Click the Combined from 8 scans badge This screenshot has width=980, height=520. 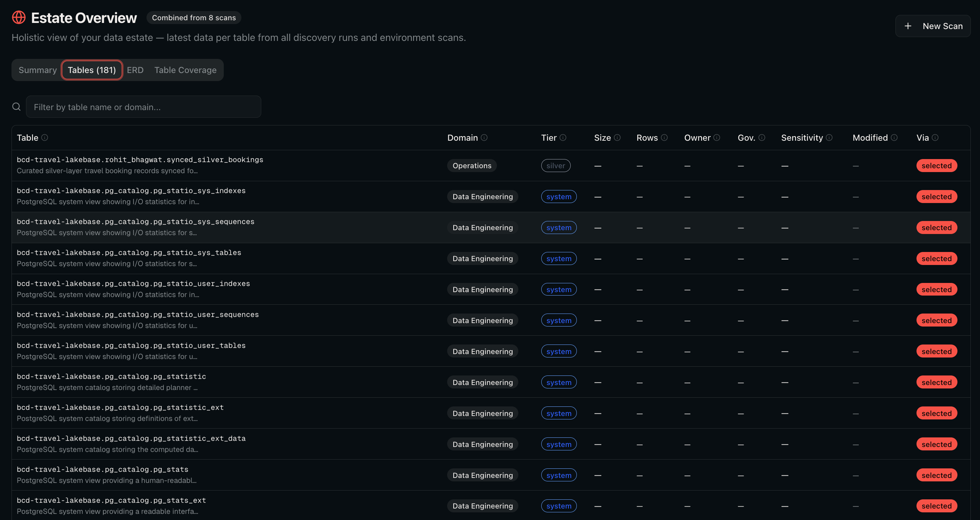pos(194,18)
